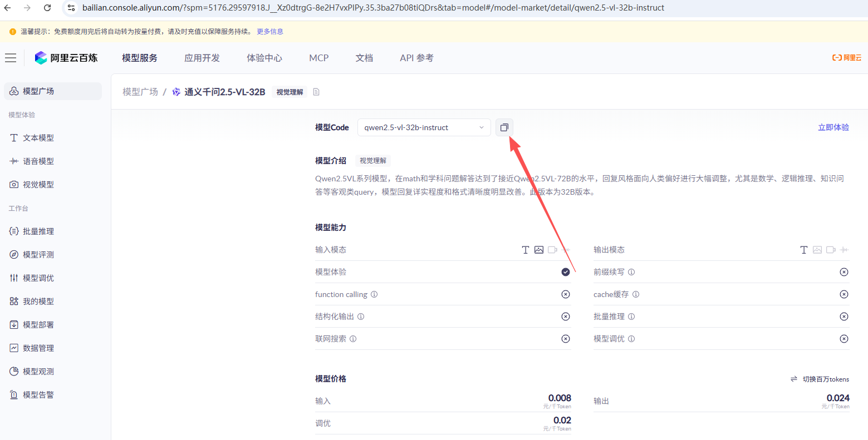Open the hamburger menu icon
This screenshot has height=440, width=868.
[11, 58]
